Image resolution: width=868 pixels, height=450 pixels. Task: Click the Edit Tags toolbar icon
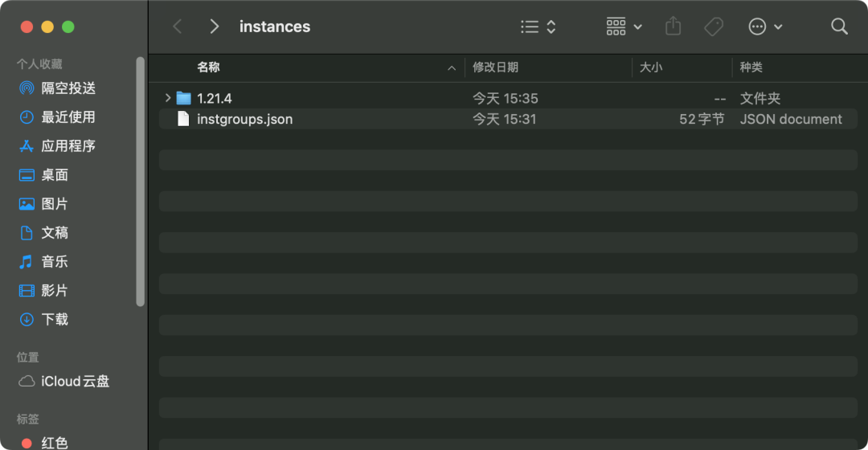click(x=714, y=27)
